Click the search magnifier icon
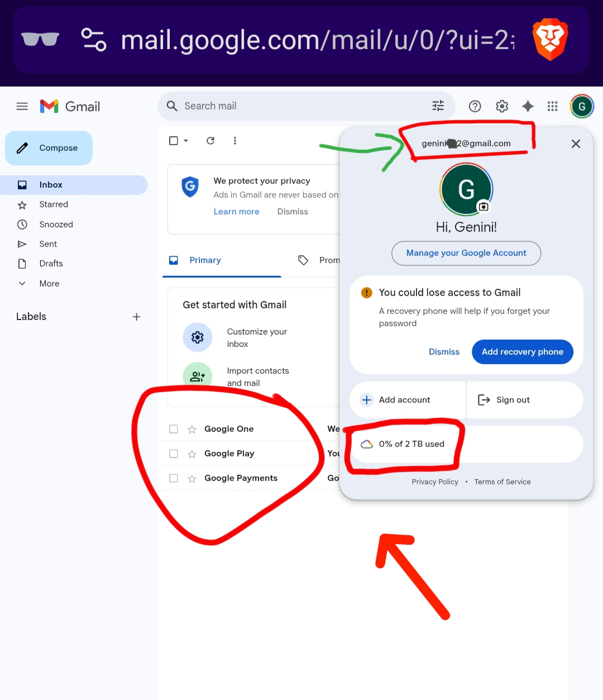Screen dimensions: 603x700 (x=172, y=106)
